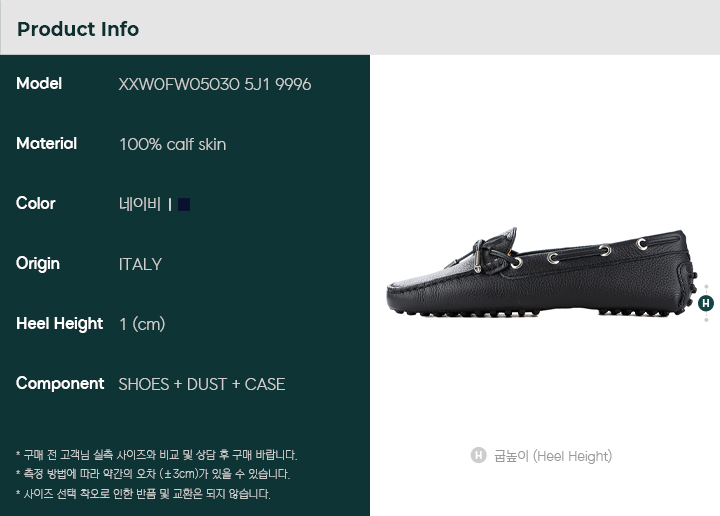The image size is (720, 516).
Task: Click the 굽높이 (Heel Height) legend text
Action: pyautogui.click(x=553, y=456)
